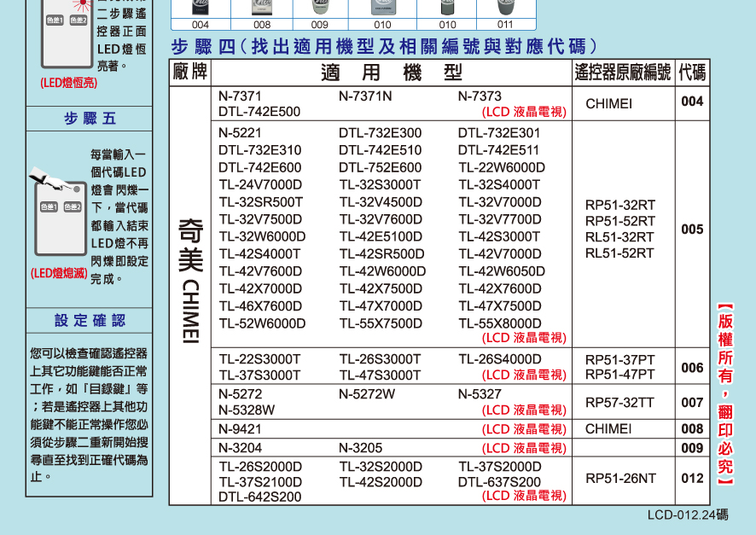Screen dimensions: 756x535
Task: Select model DTL-642S200
Action: click(x=259, y=497)
